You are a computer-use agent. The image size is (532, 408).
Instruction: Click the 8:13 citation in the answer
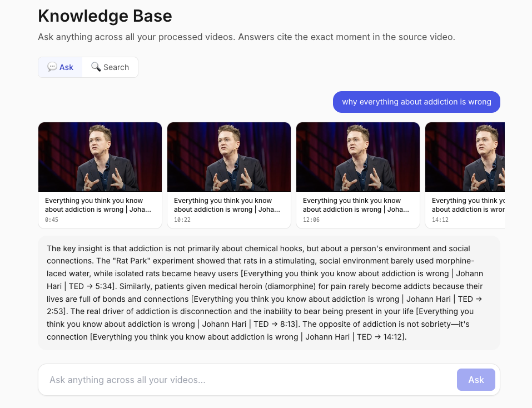pos(288,324)
